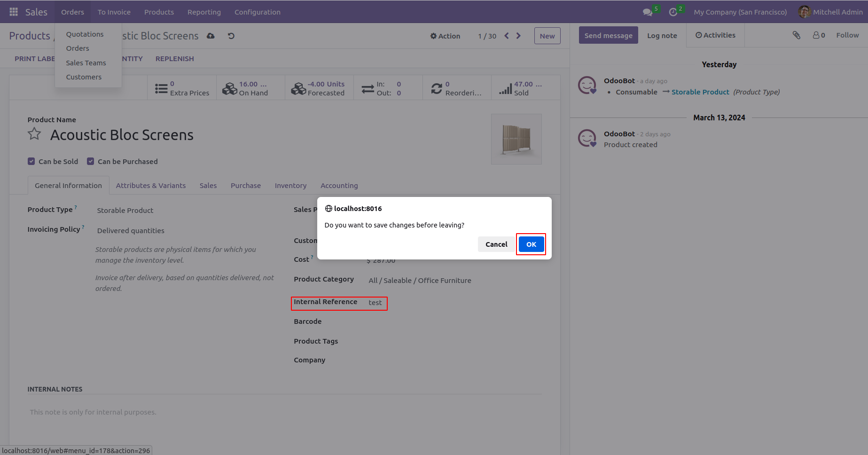Viewport: 868px width, 455px height.
Task: Go to next record arrow
Action: 518,36
